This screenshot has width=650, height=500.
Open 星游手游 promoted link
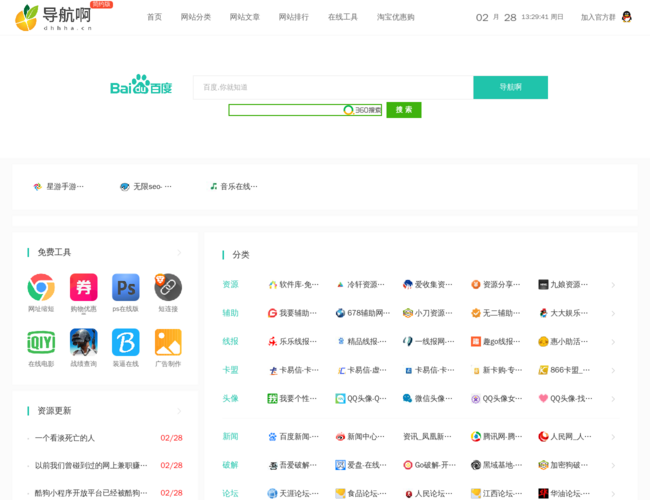(x=58, y=187)
